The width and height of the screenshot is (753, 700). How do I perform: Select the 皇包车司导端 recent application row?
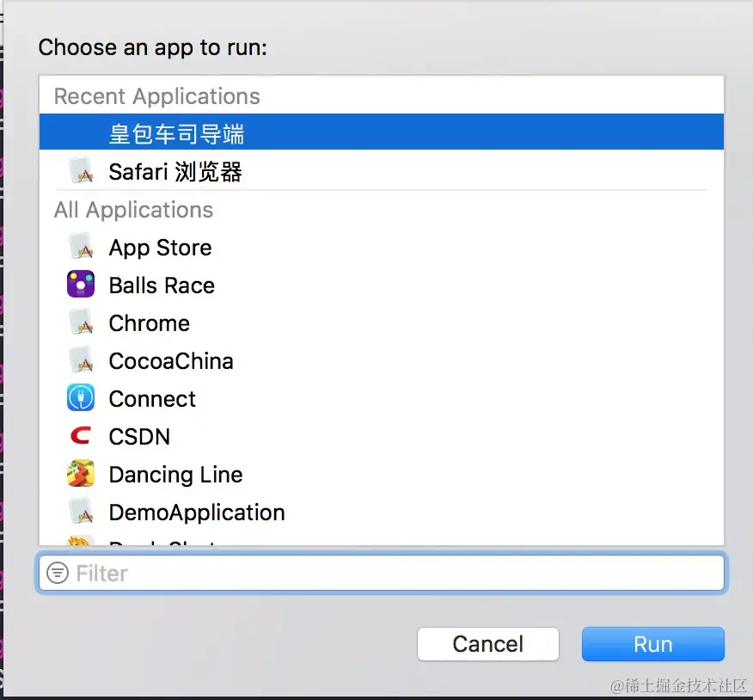[382, 132]
